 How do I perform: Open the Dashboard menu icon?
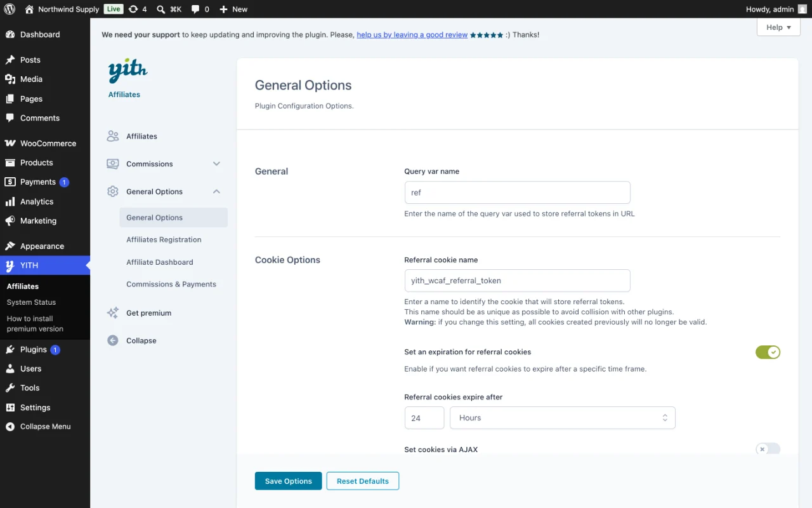click(x=10, y=34)
